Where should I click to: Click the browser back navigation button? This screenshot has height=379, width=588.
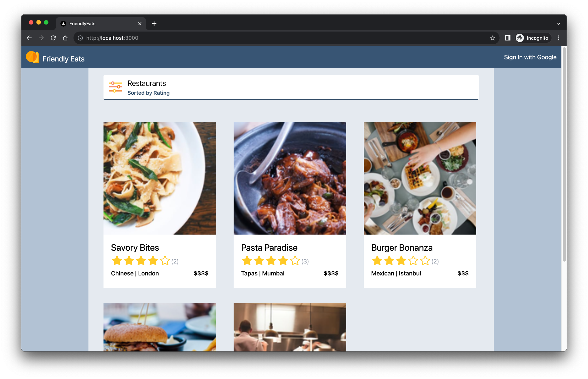29,38
